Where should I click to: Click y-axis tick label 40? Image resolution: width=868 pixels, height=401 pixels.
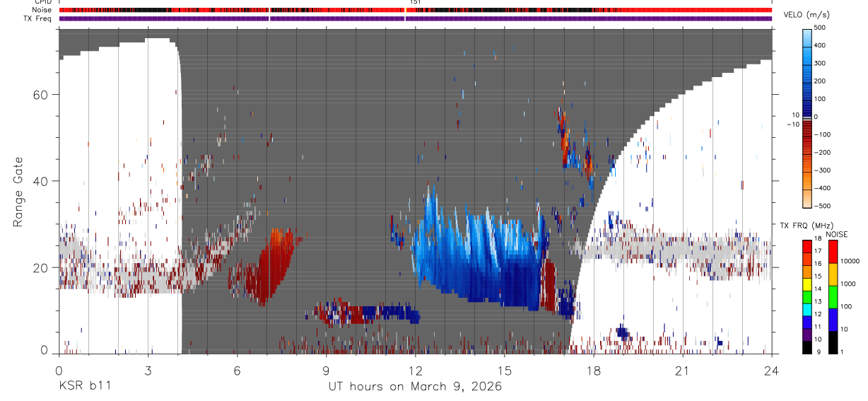tap(42, 181)
